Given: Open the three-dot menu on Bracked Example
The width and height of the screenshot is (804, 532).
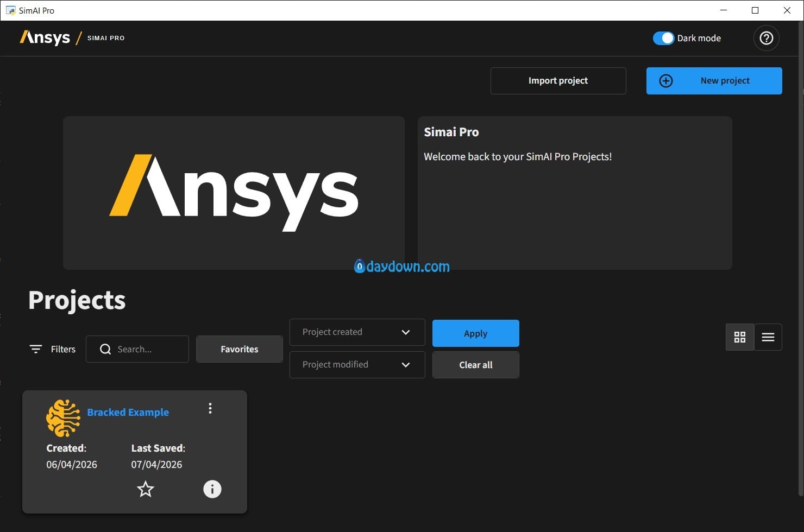Looking at the screenshot, I should tap(210, 409).
